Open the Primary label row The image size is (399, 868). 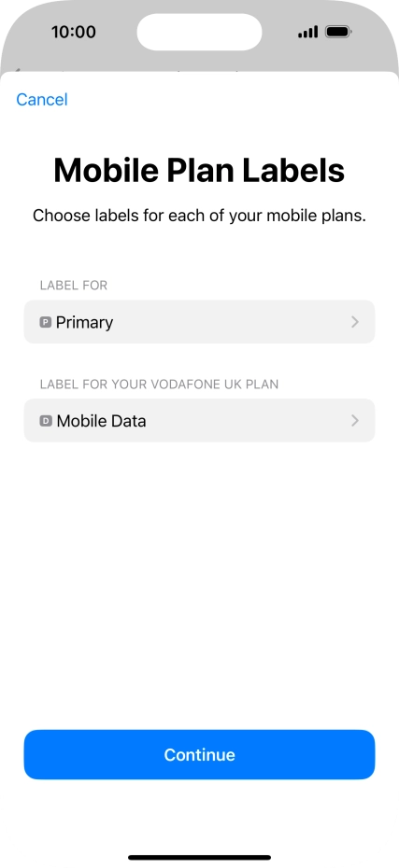point(200,322)
